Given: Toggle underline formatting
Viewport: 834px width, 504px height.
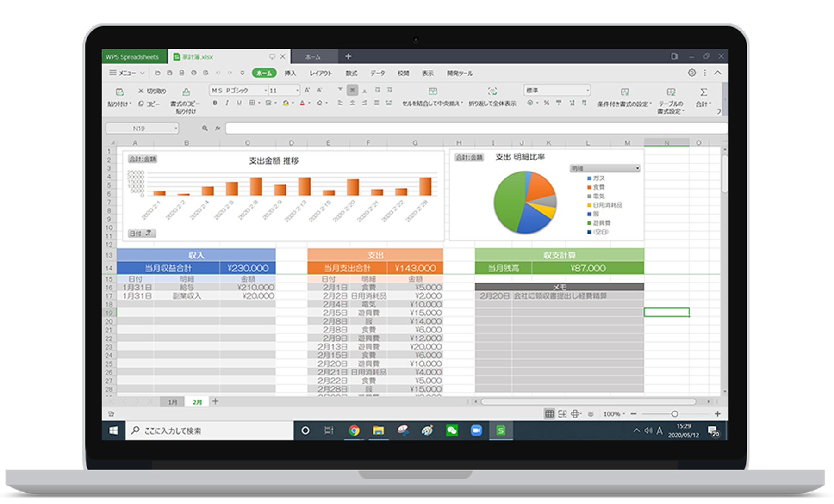Looking at the screenshot, I should point(239,103).
